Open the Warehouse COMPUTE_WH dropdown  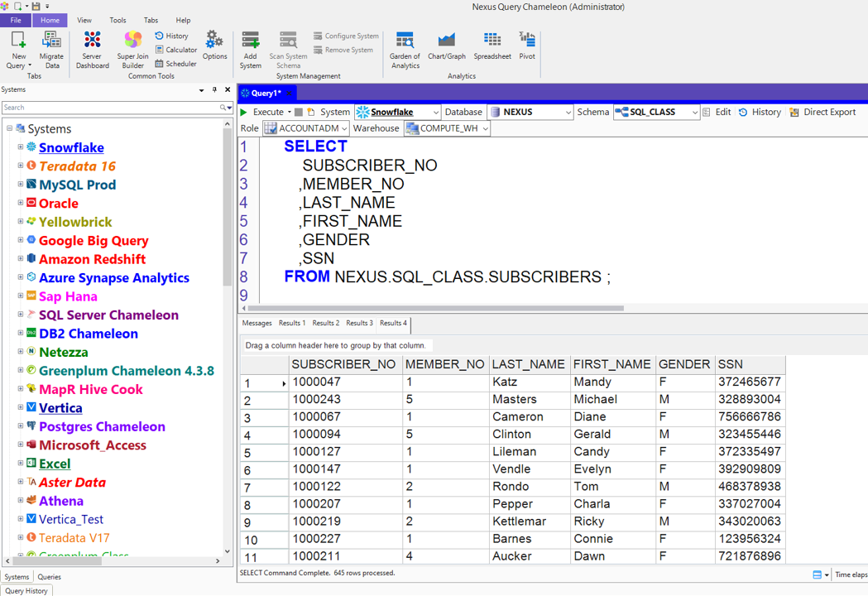[485, 129]
